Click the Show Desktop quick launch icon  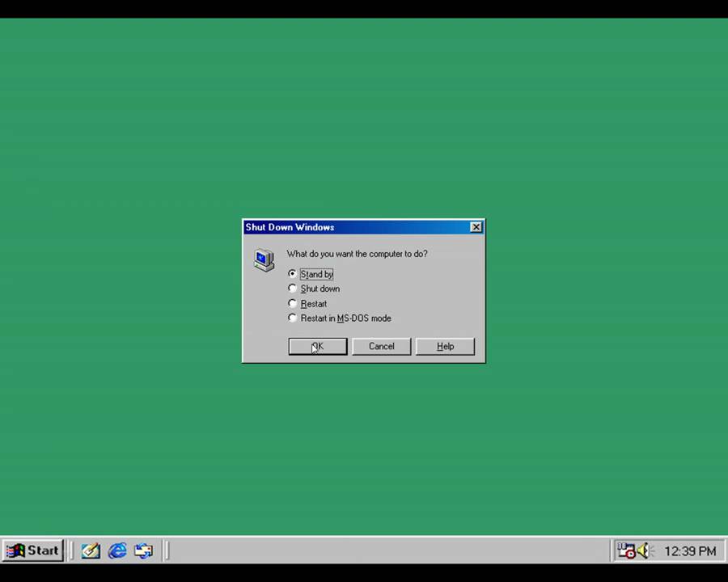pyautogui.click(x=91, y=551)
